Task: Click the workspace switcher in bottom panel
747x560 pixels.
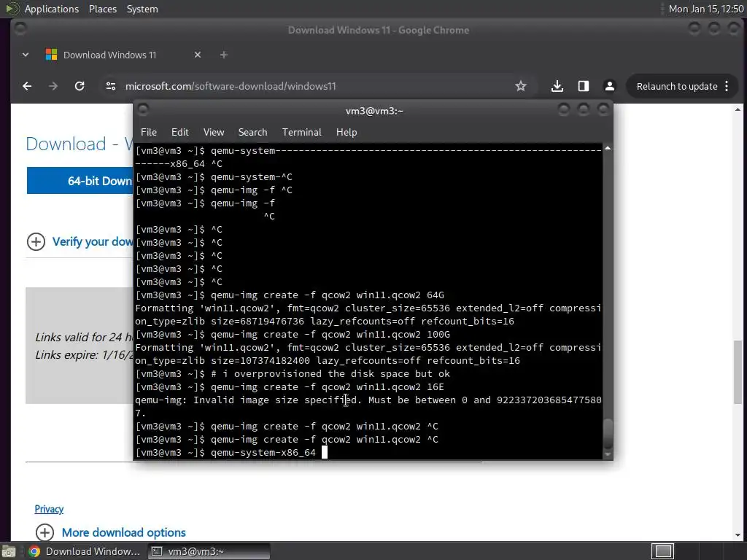Action: (662, 551)
